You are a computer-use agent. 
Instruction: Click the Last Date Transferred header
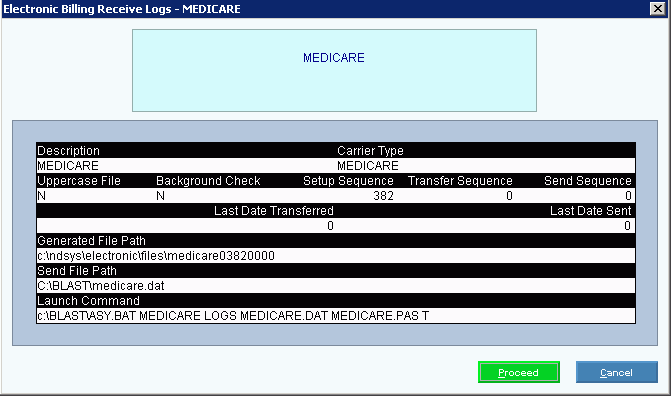(274, 211)
